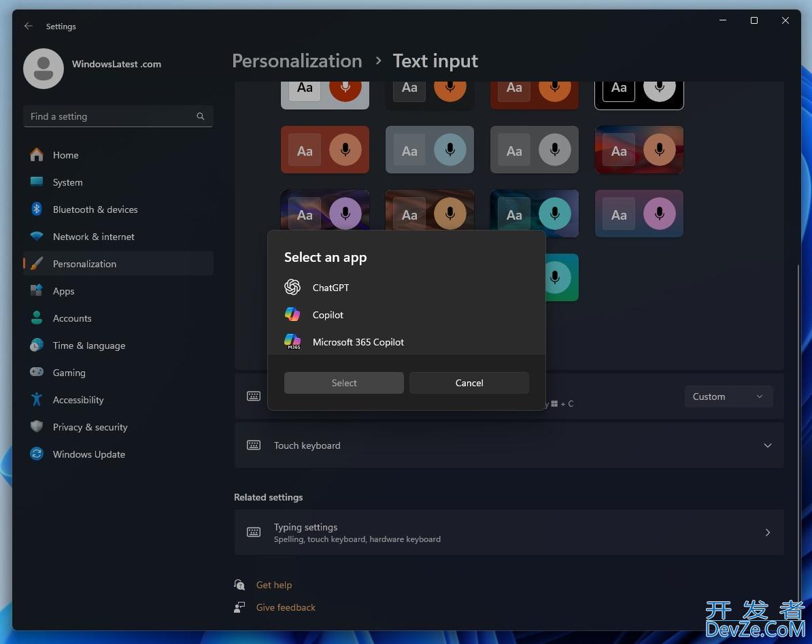Select Personalization in the sidebar
The image size is (812, 644).
click(x=118, y=263)
